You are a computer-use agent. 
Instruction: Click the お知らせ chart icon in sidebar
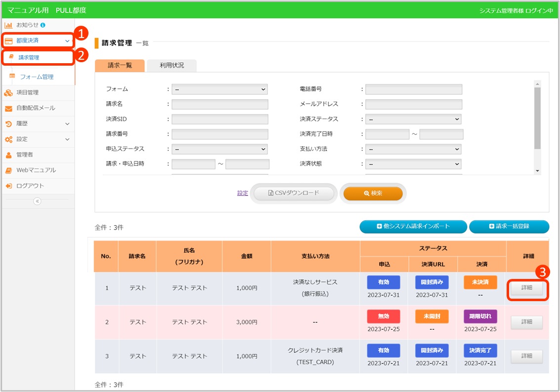tap(8, 25)
